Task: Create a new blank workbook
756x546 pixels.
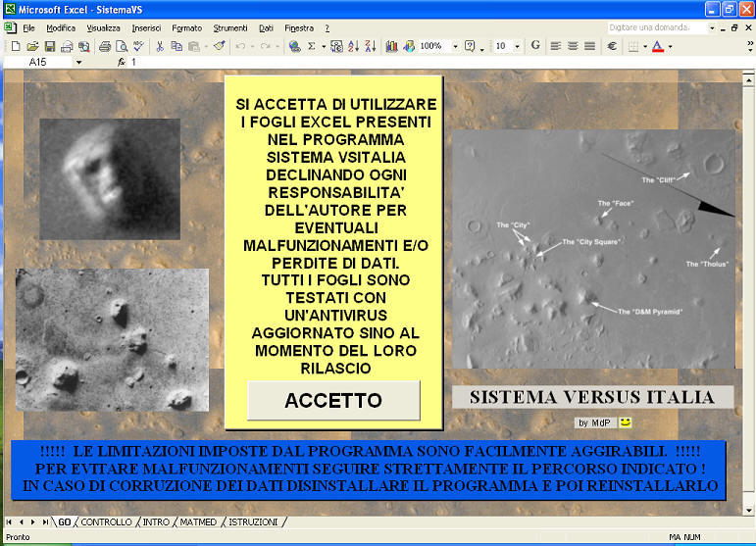Action: click(16, 46)
